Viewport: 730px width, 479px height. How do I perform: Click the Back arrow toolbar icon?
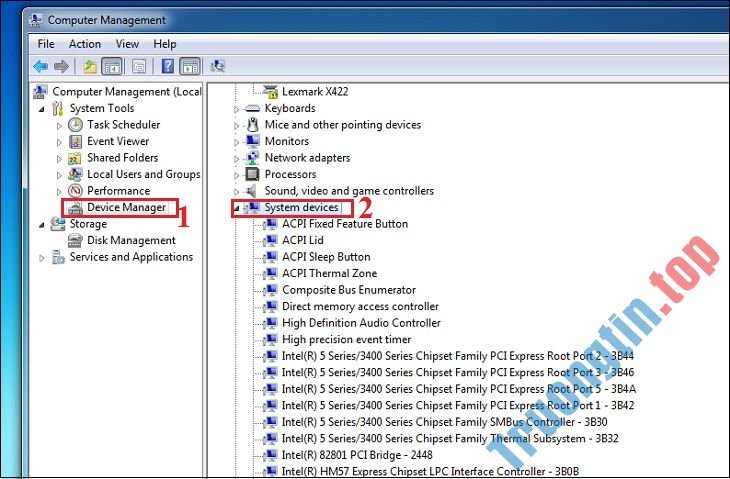pyautogui.click(x=40, y=66)
